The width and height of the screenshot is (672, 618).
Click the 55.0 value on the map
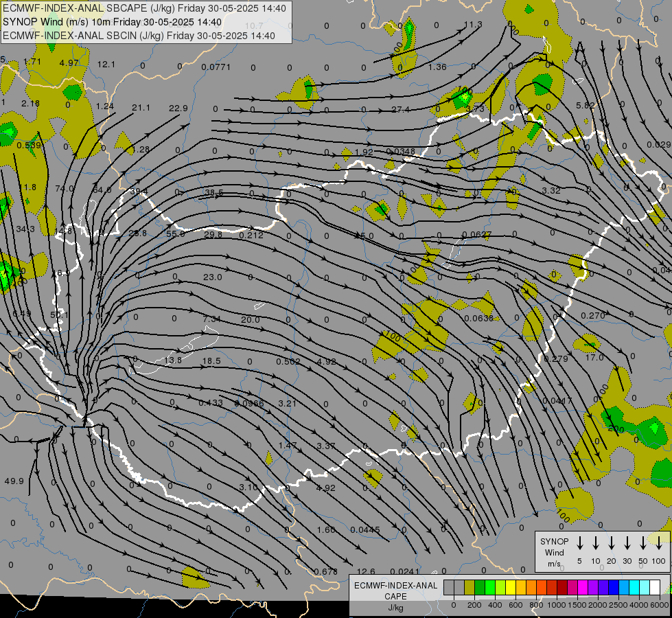coord(176,233)
